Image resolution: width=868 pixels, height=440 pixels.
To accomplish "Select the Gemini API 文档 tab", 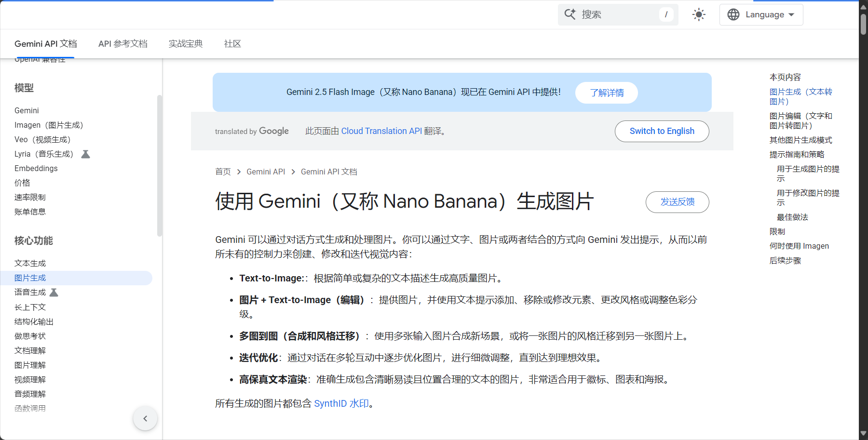I will tap(45, 44).
